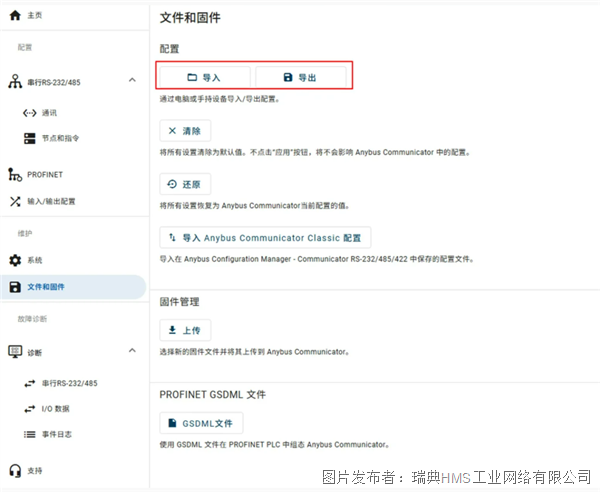Click diagnostic 串行RS-232/485 swap icon
The image size is (600, 492).
pyautogui.click(x=29, y=383)
